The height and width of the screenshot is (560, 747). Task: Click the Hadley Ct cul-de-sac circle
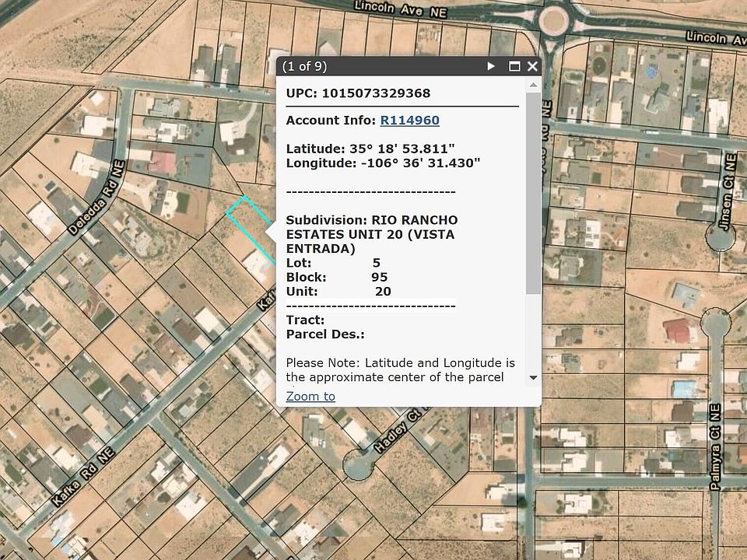360,464
